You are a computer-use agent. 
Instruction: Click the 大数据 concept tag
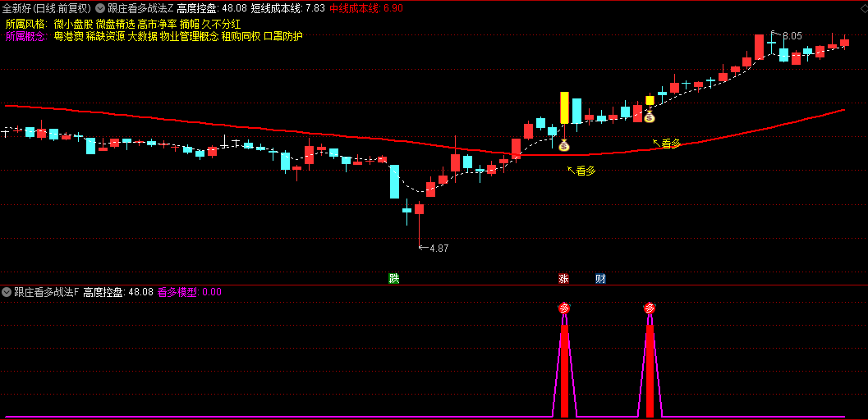pos(142,36)
